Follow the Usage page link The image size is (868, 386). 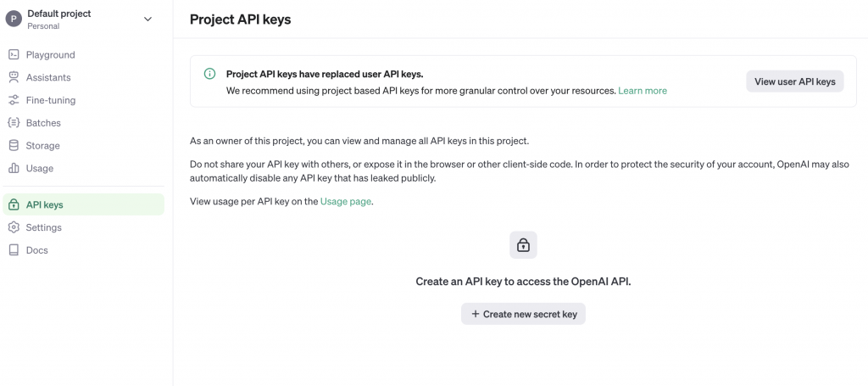(346, 202)
